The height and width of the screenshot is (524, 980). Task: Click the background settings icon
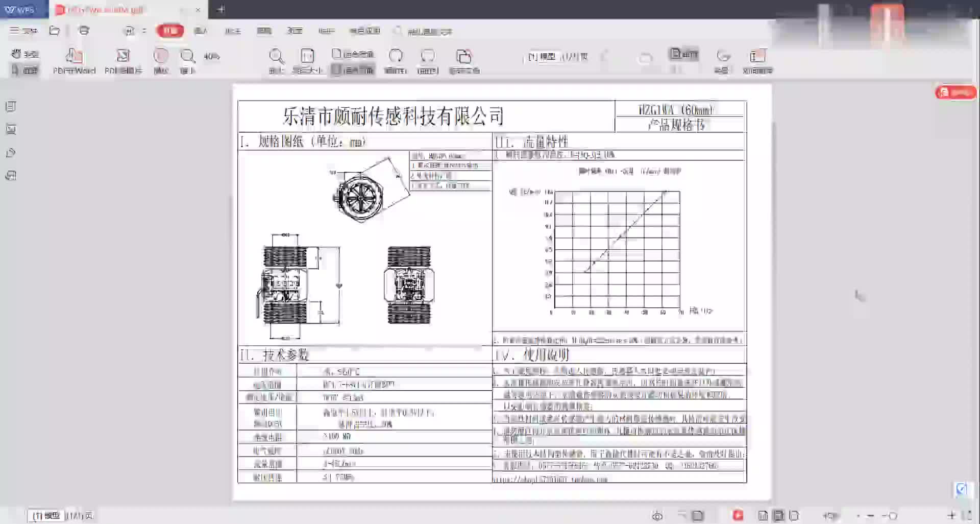722,61
